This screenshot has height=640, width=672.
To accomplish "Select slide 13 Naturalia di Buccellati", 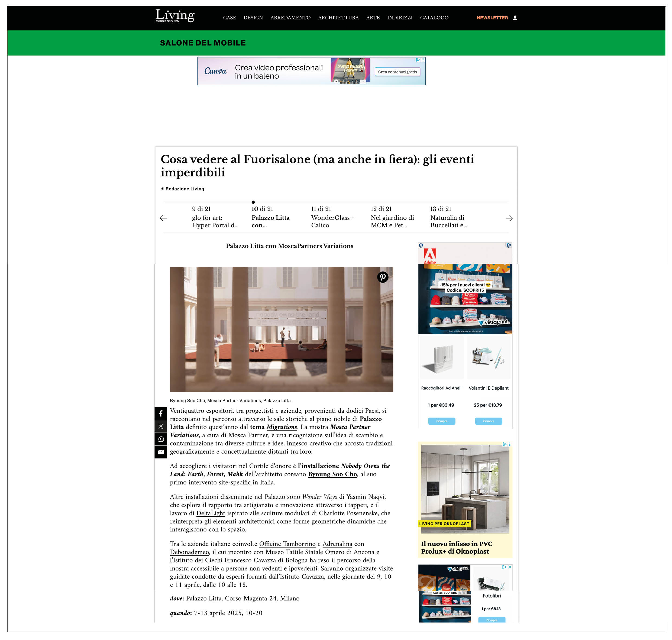I will point(448,217).
